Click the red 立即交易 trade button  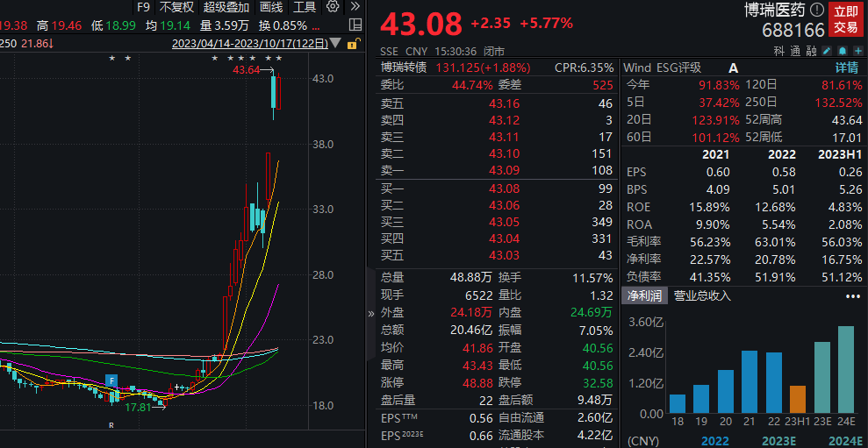coord(846,18)
